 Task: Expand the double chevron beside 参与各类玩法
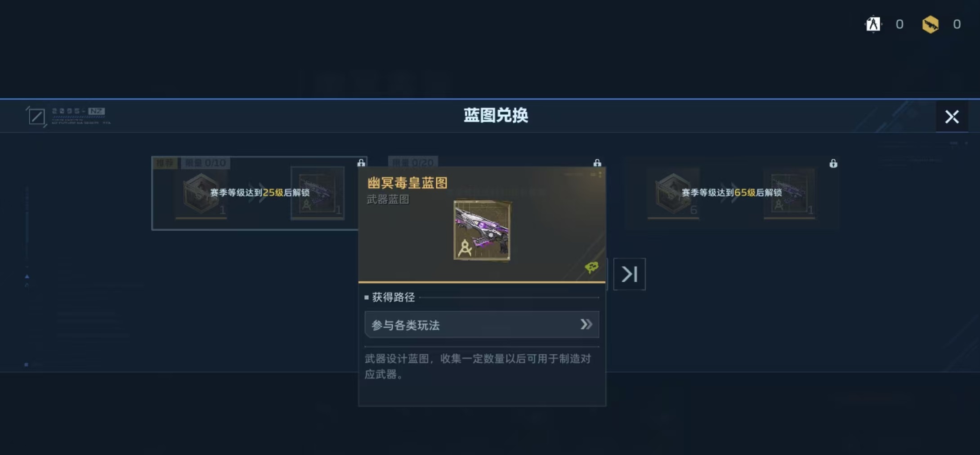pos(586,324)
